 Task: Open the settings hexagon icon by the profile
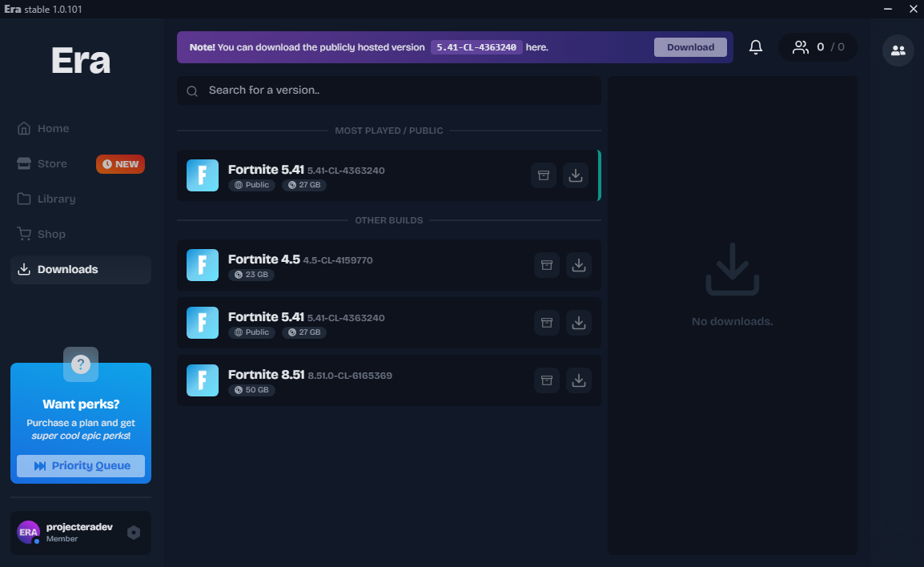[134, 533]
